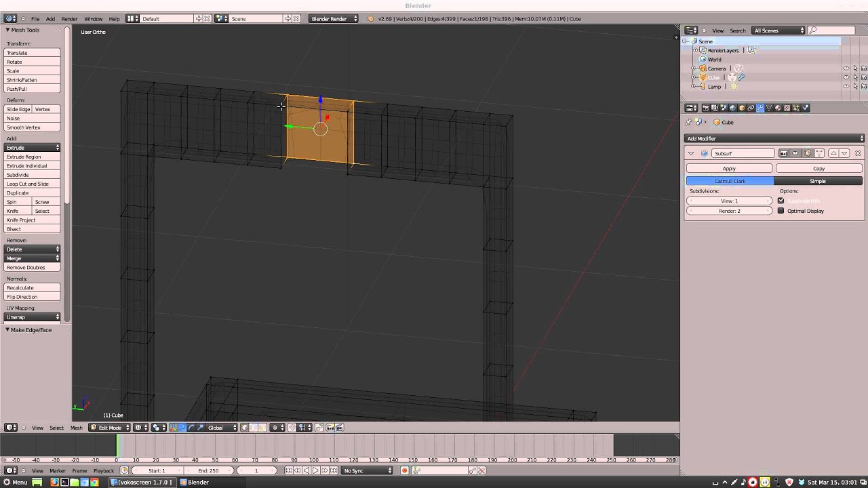The width and height of the screenshot is (868, 488).
Task: Open the Unwrap dropdown in UV Mapping
Action: point(33,317)
